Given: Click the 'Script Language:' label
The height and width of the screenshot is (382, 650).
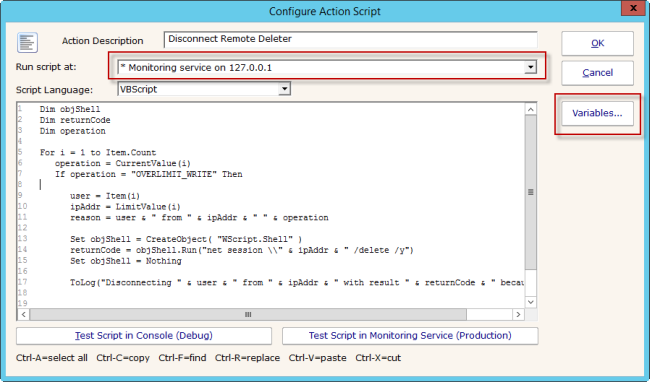Looking at the screenshot, I should pyautogui.click(x=54, y=89).
